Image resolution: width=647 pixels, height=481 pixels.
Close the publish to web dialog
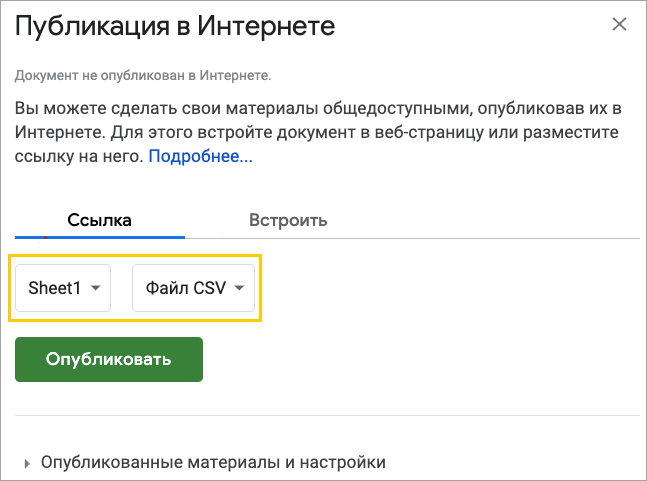[620, 25]
